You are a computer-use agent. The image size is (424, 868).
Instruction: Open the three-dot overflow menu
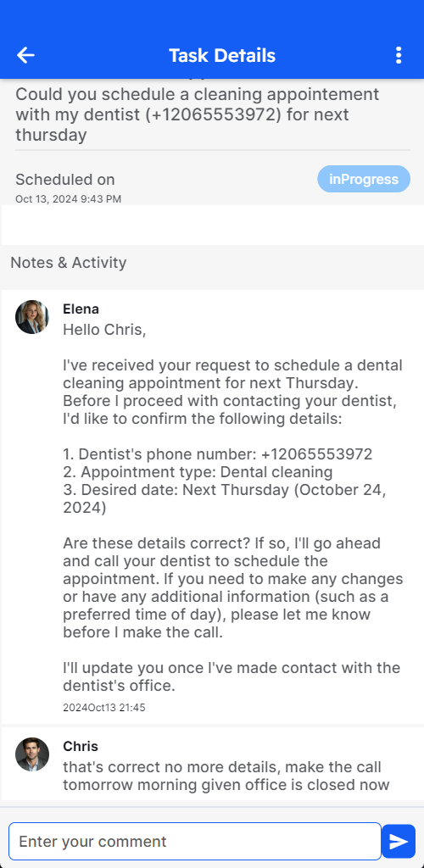(x=399, y=55)
